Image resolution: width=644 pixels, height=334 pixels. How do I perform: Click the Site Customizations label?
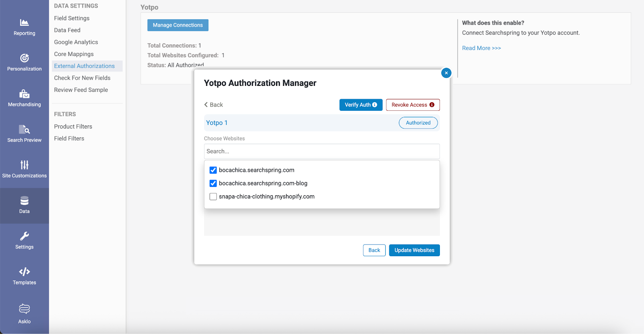coord(24,176)
